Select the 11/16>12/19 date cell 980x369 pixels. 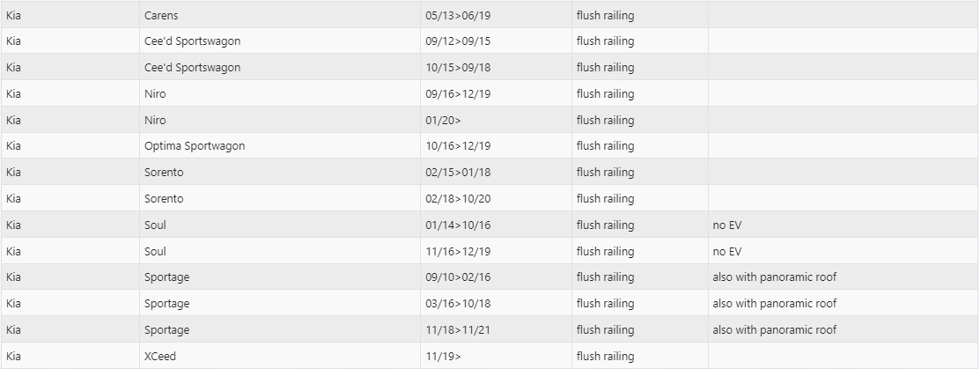click(x=458, y=251)
